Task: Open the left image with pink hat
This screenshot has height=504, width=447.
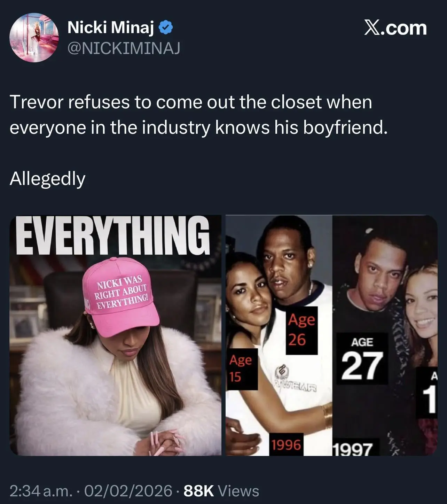Action: click(x=115, y=335)
